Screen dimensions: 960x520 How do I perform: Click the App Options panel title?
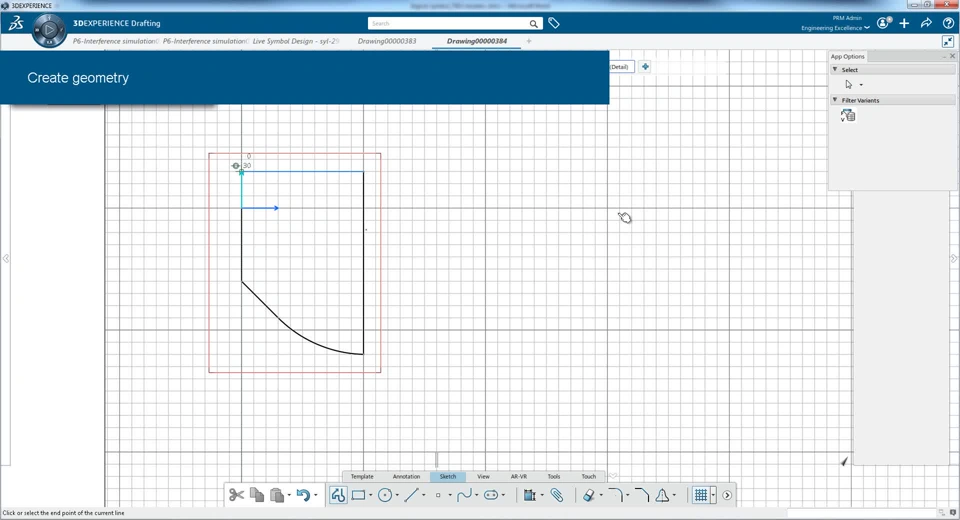pyautogui.click(x=847, y=56)
